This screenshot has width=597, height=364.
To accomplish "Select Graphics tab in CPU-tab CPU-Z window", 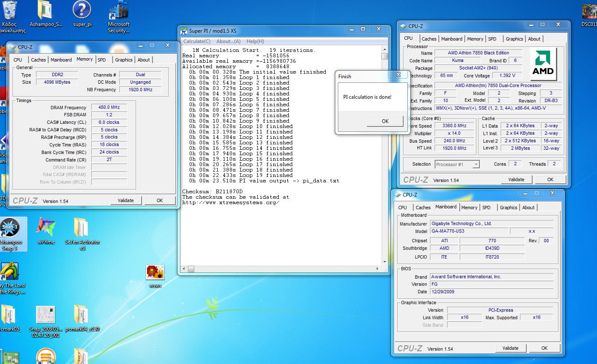I will tap(514, 39).
